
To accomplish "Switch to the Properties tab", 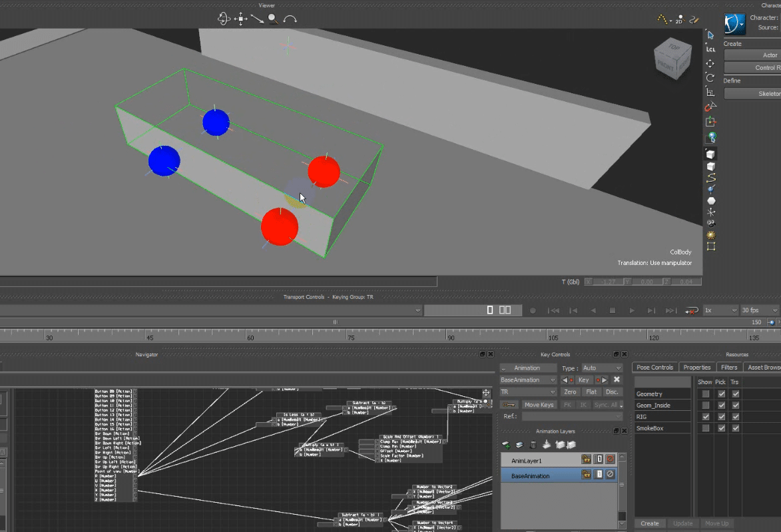I will (697, 368).
